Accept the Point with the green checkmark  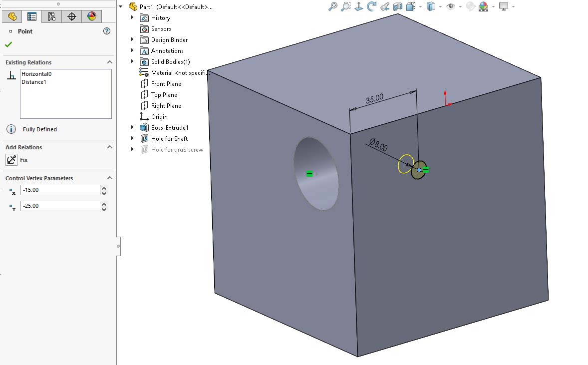[x=8, y=44]
